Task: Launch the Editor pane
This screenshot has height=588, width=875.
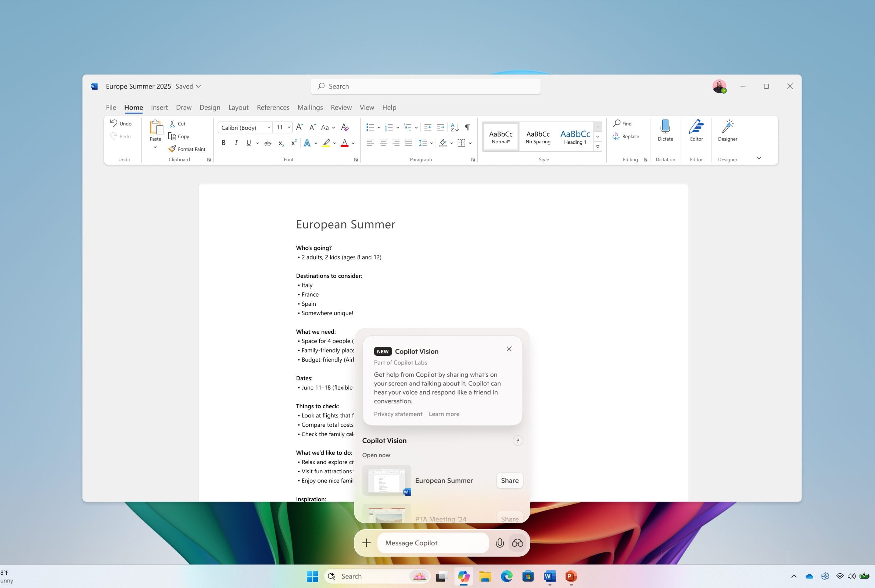Action: [696, 130]
